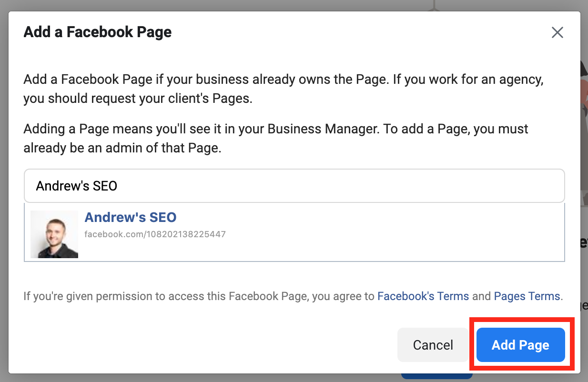Click the text inside the Andrew's SEO input
Viewport: 588px width, 382px height.
(77, 186)
